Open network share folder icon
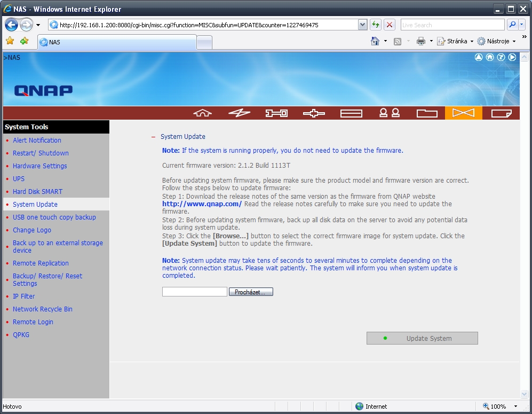 427,113
